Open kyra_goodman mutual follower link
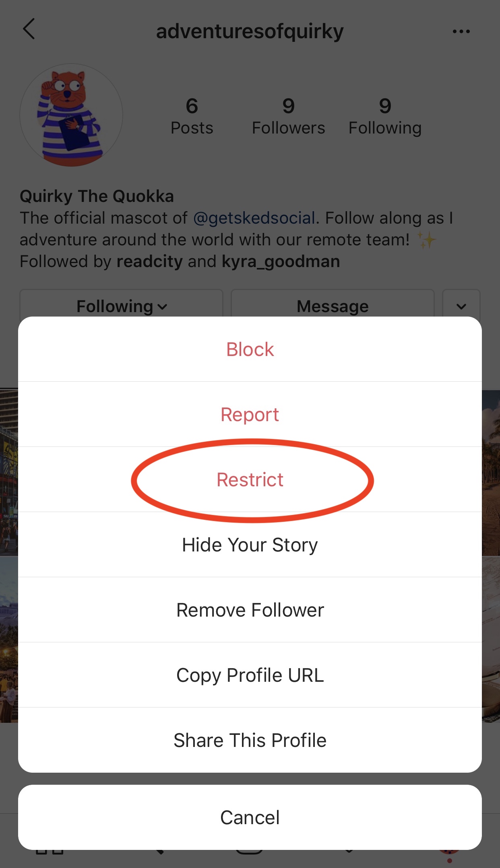Image resolution: width=500 pixels, height=868 pixels. click(281, 261)
